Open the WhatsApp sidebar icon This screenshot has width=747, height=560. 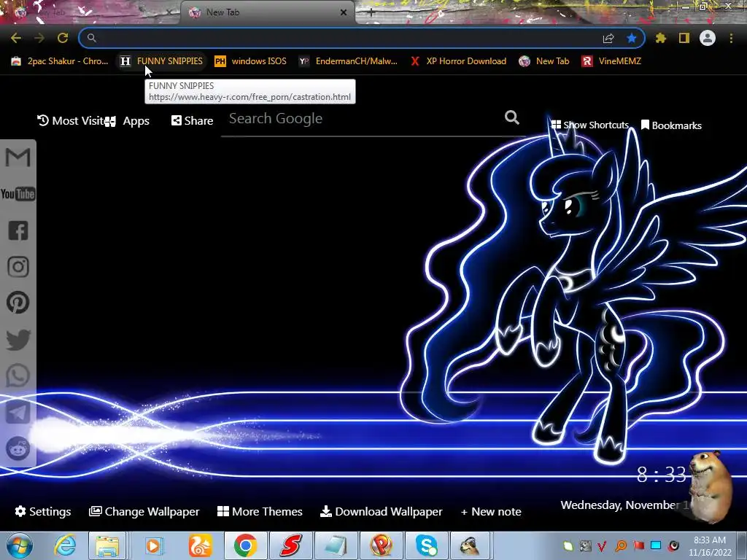(18, 376)
